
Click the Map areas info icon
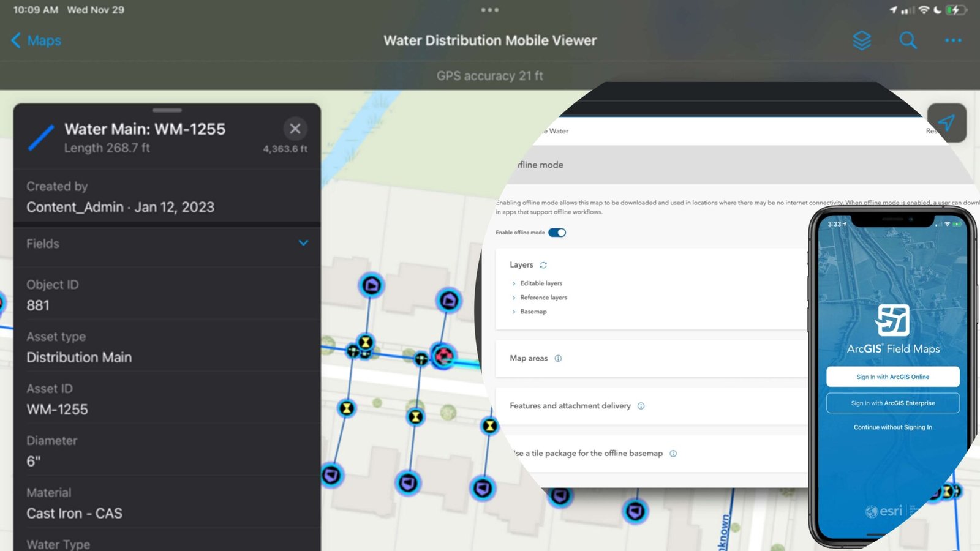[557, 358]
